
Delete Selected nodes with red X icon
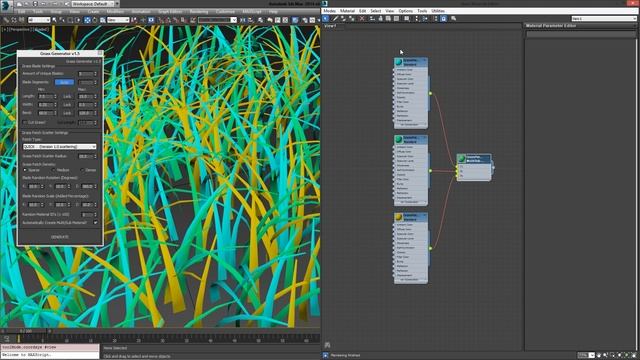[362, 18]
